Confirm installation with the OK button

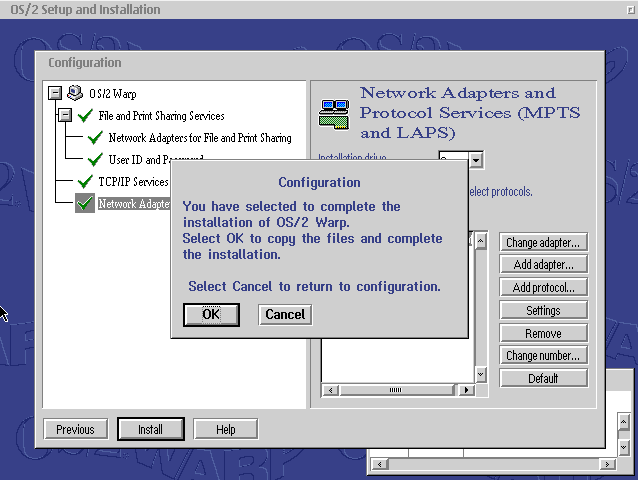(x=211, y=314)
